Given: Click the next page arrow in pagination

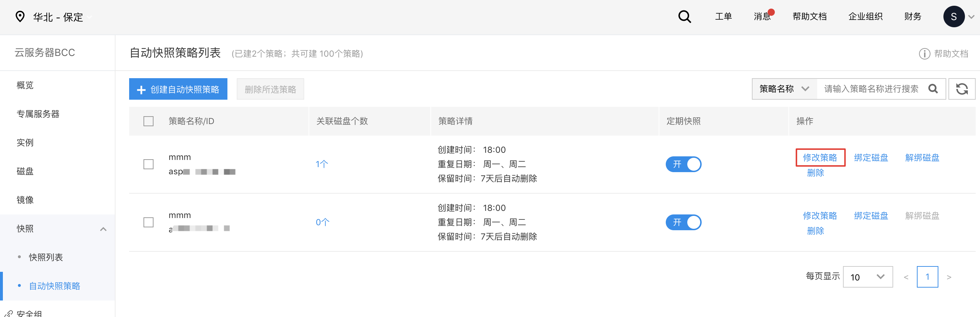Looking at the screenshot, I should pos(949,277).
